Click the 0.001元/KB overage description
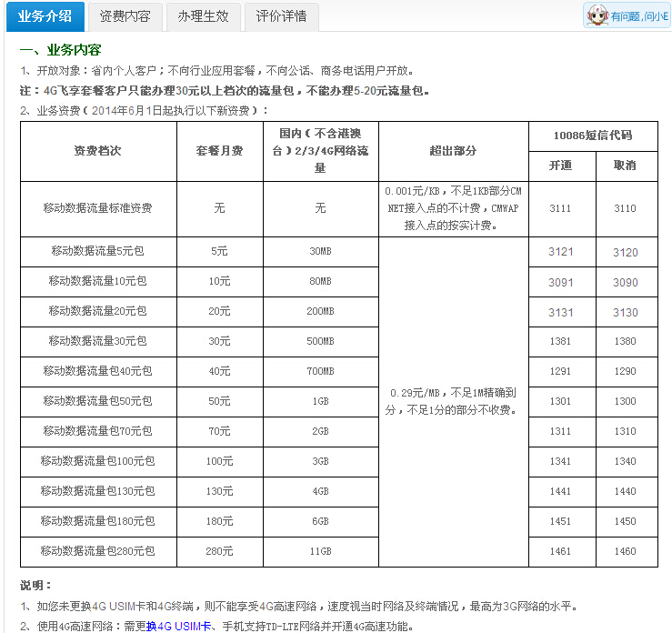This screenshot has height=633, width=672. click(x=453, y=208)
